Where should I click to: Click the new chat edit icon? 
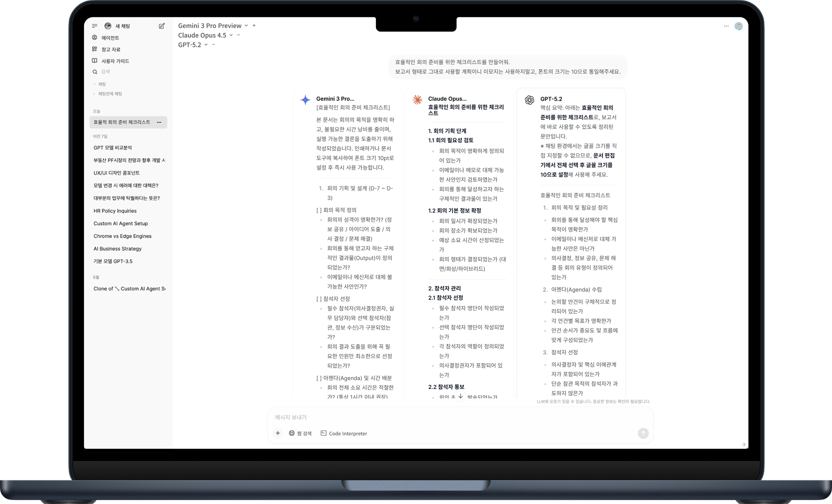(x=161, y=26)
